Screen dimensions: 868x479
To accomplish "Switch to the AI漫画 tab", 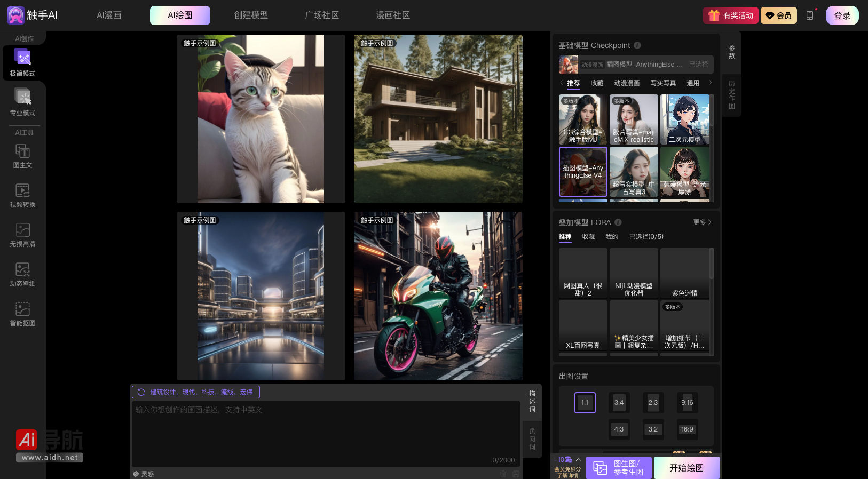I will 109,15.
